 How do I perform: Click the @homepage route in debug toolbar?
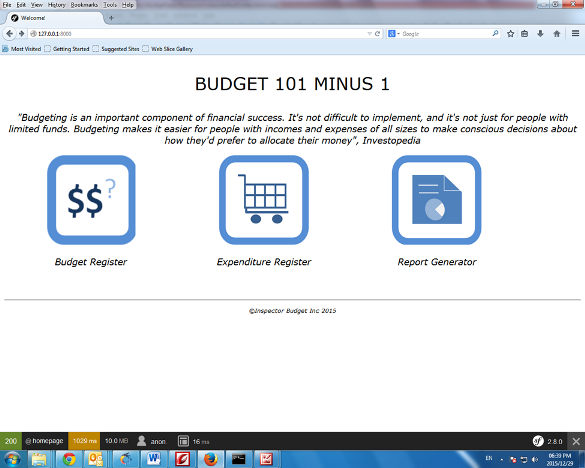45,441
